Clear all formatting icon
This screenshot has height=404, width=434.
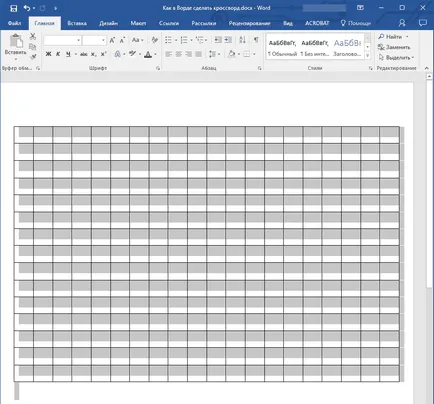(x=154, y=40)
